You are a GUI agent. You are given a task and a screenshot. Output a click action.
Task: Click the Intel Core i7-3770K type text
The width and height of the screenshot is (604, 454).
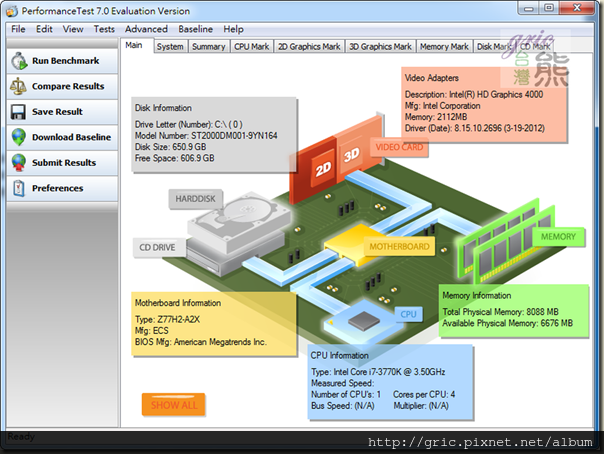pyautogui.click(x=378, y=372)
